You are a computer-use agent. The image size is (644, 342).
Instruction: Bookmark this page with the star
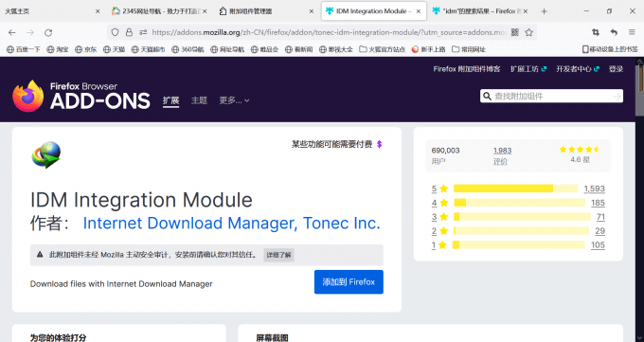click(x=529, y=32)
